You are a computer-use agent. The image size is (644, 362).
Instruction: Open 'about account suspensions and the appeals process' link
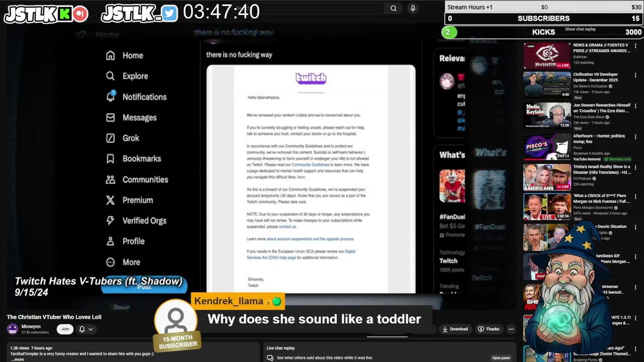(x=310, y=239)
